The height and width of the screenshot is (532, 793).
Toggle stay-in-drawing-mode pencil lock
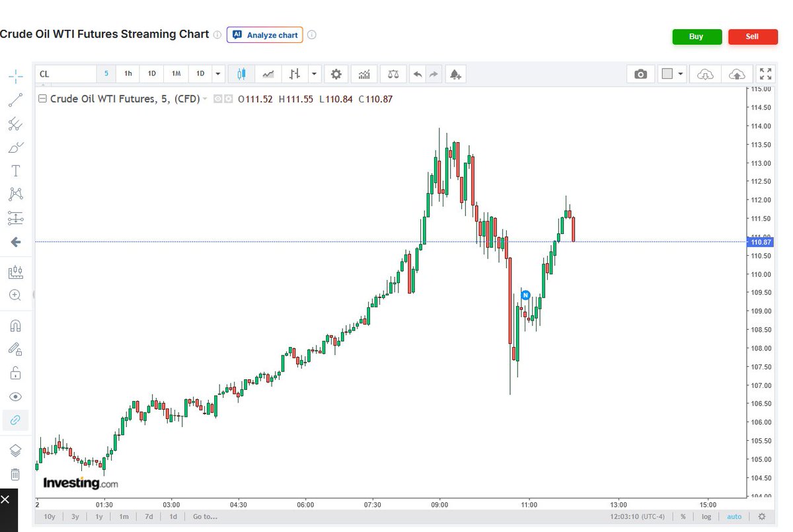16,349
